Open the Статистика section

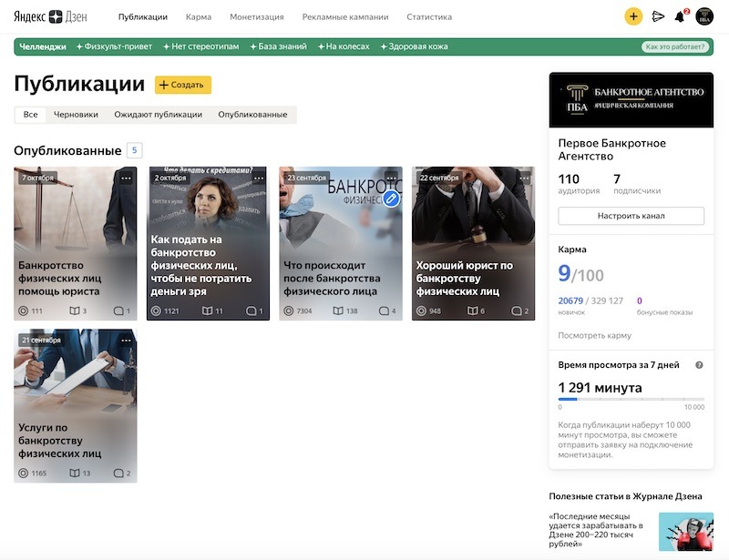tap(429, 16)
